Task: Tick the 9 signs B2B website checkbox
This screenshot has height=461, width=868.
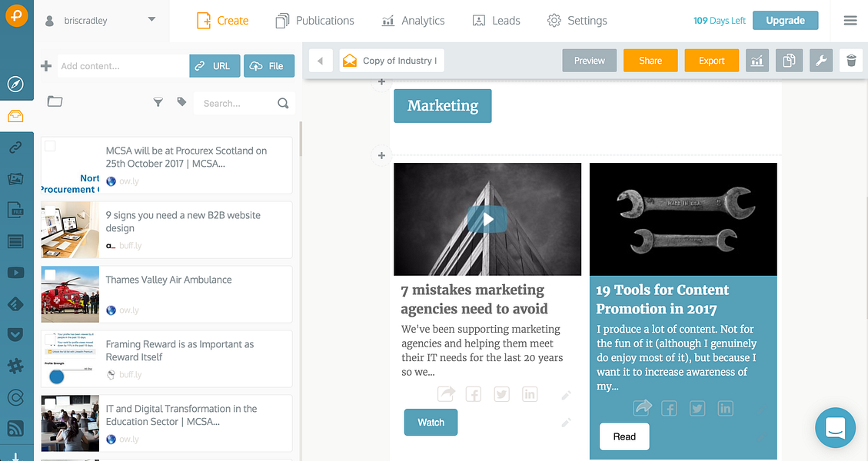Action: [50, 211]
